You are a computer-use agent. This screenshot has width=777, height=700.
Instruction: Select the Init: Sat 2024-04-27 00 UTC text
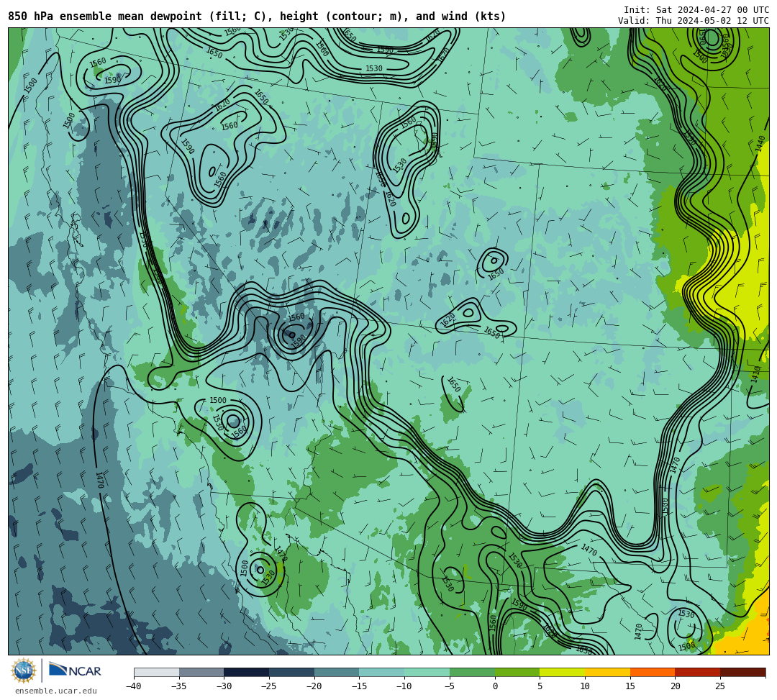pyautogui.click(x=696, y=10)
